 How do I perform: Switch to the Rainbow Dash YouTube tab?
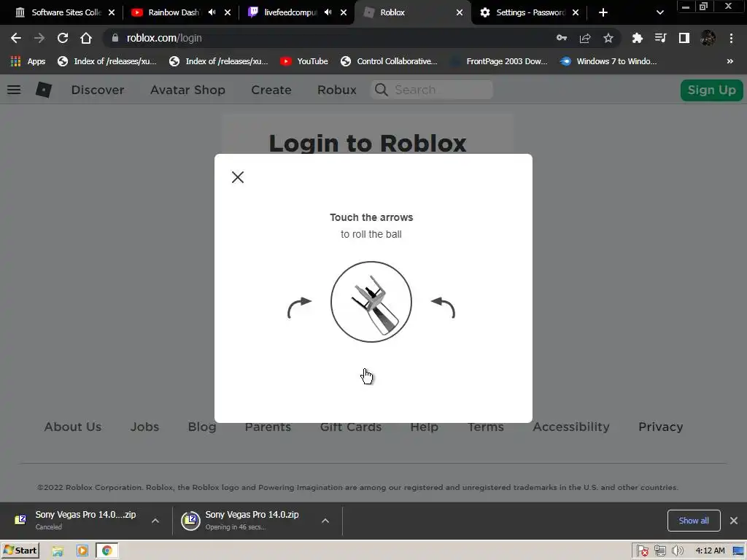coord(174,12)
